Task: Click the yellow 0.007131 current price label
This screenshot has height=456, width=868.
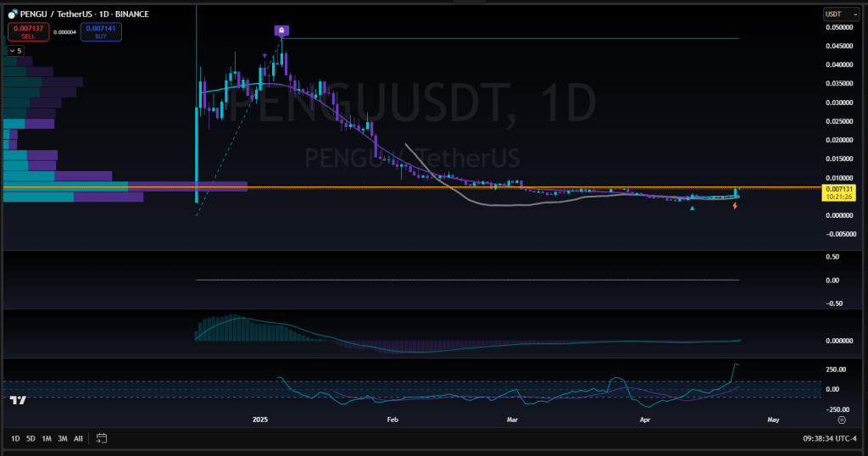Action: [838, 192]
